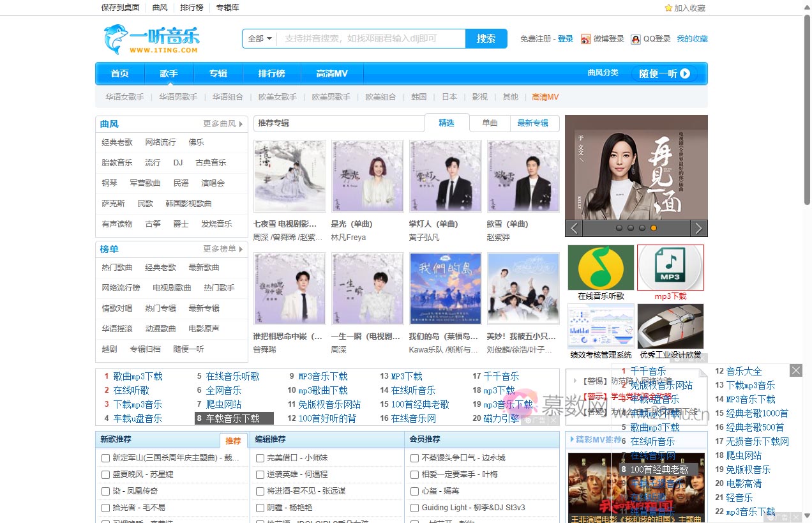Check the 新定军山 song checkbox
The image size is (812, 523).
click(106, 458)
